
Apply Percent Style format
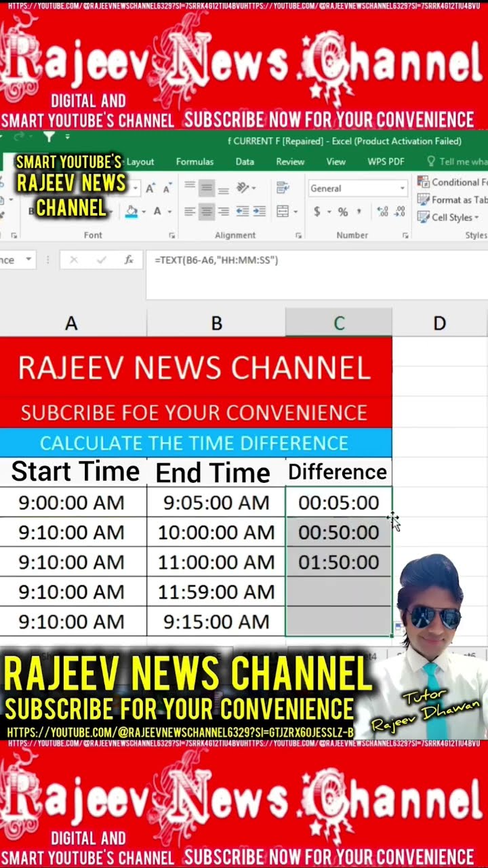(x=343, y=212)
